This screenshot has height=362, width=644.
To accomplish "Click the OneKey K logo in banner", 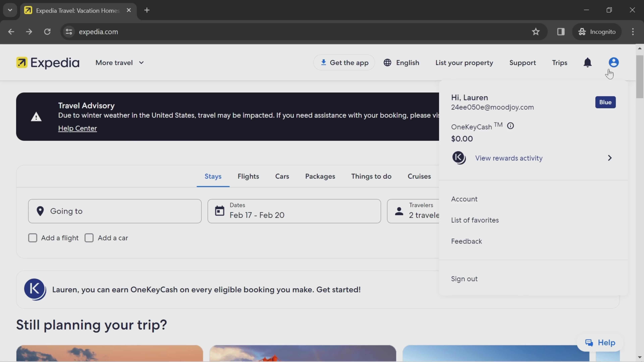I will click(x=35, y=290).
